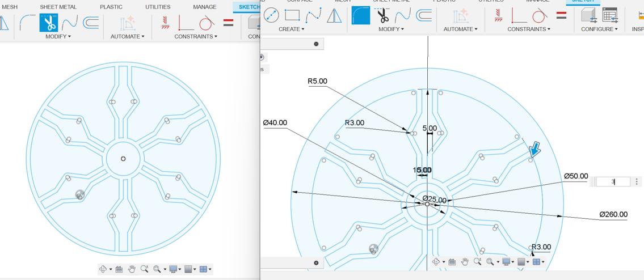Expand AUTOMATE dropdown in left window

pos(127,36)
